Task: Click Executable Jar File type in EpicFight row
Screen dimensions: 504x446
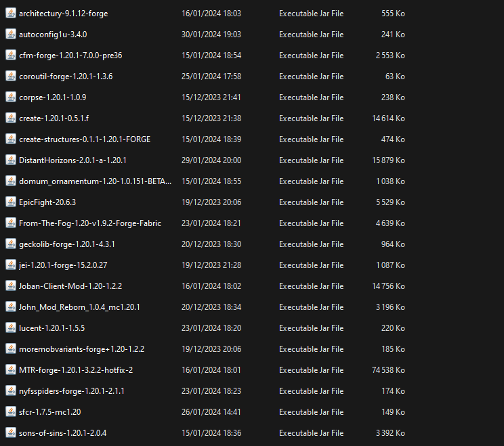Action: tap(311, 202)
